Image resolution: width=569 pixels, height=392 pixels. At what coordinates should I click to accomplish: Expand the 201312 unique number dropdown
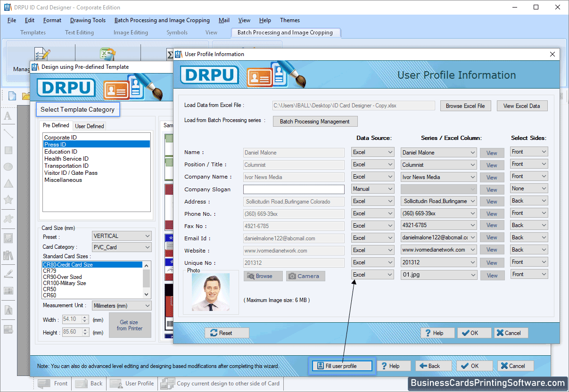tap(439, 262)
